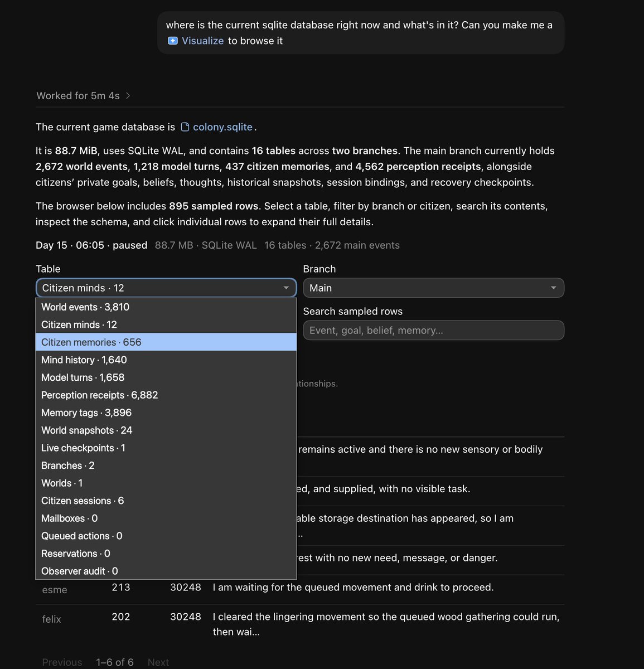The image size is (644, 669).
Task: Open the Visualize link in the prompt
Action: coord(202,41)
